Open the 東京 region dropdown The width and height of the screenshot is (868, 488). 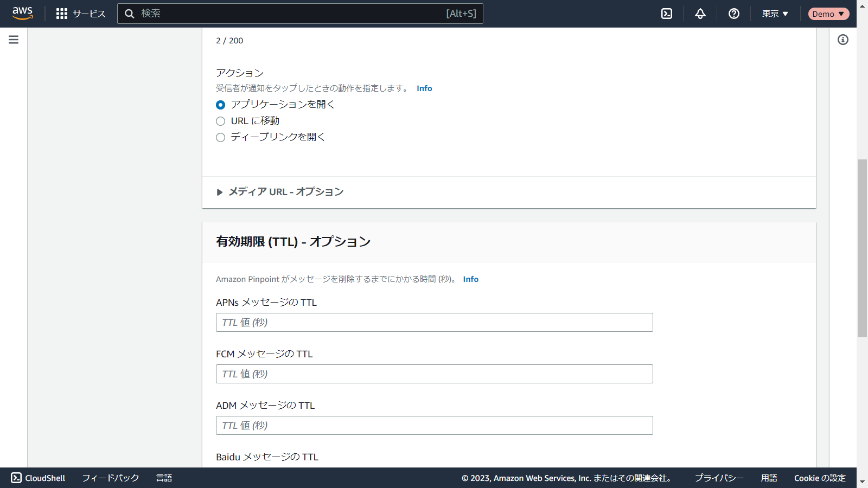(775, 14)
